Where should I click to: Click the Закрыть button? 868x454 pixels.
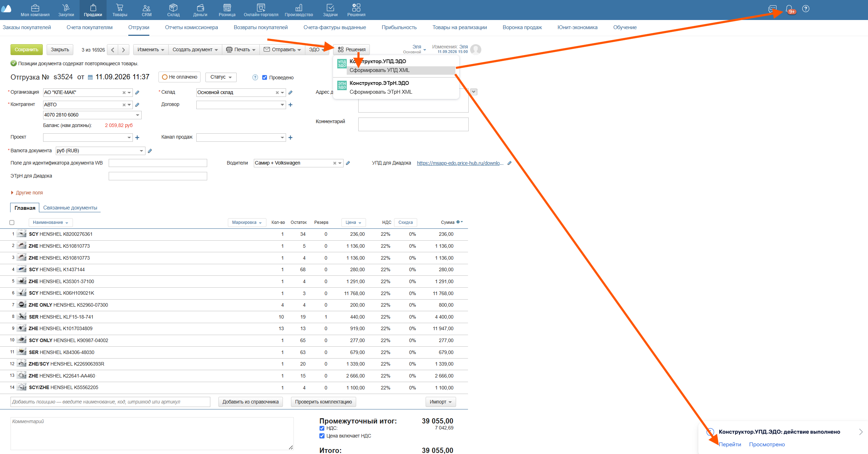coord(60,50)
